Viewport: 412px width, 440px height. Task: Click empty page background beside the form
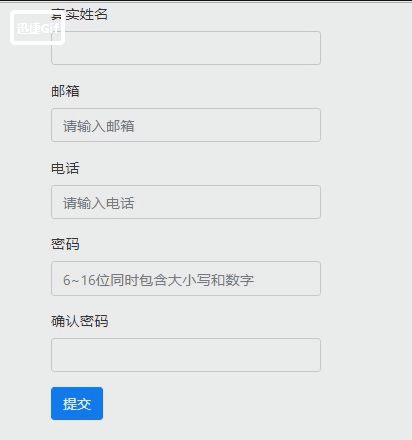367,200
